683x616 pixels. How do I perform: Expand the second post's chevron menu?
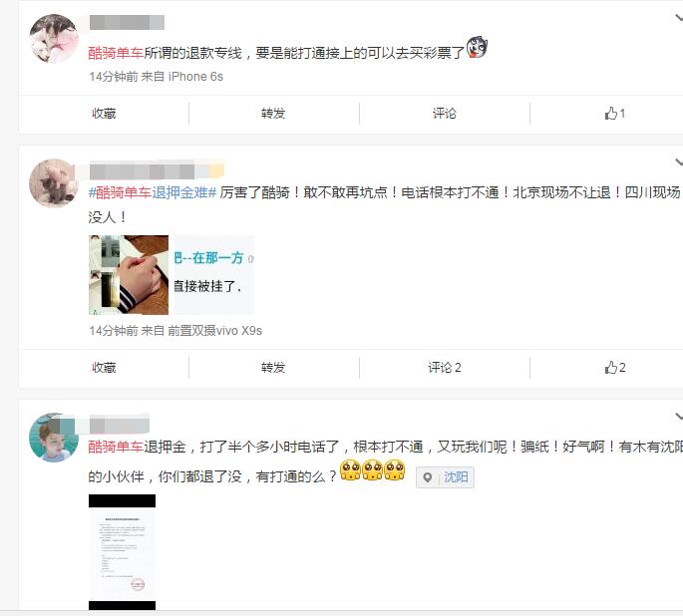point(679,162)
